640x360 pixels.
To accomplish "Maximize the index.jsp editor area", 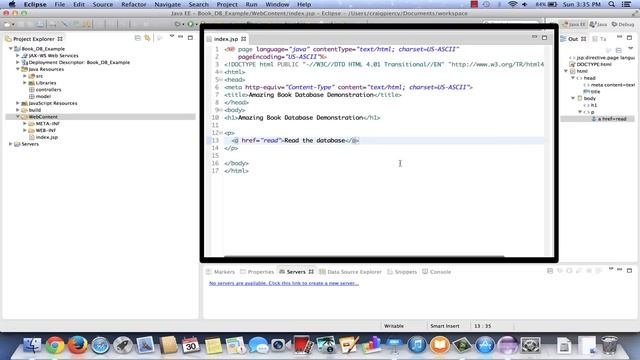I will click(544, 38).
